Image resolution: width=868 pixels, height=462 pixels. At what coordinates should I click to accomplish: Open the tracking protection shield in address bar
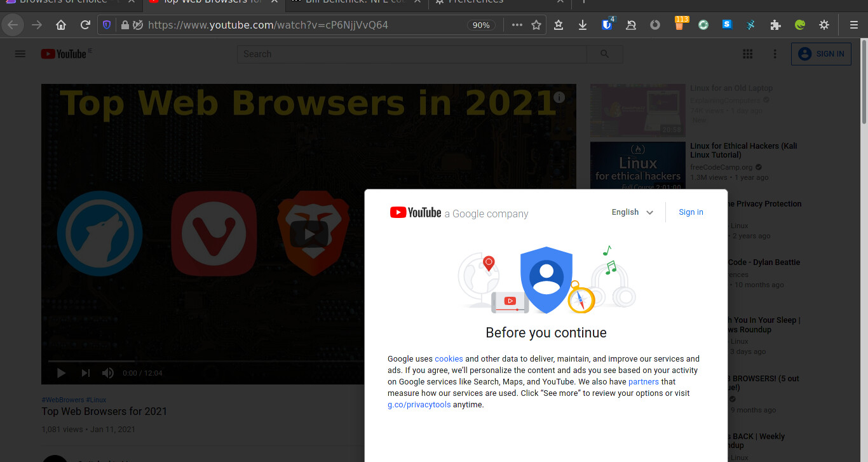pyautogui.click(x=107, y=25)
